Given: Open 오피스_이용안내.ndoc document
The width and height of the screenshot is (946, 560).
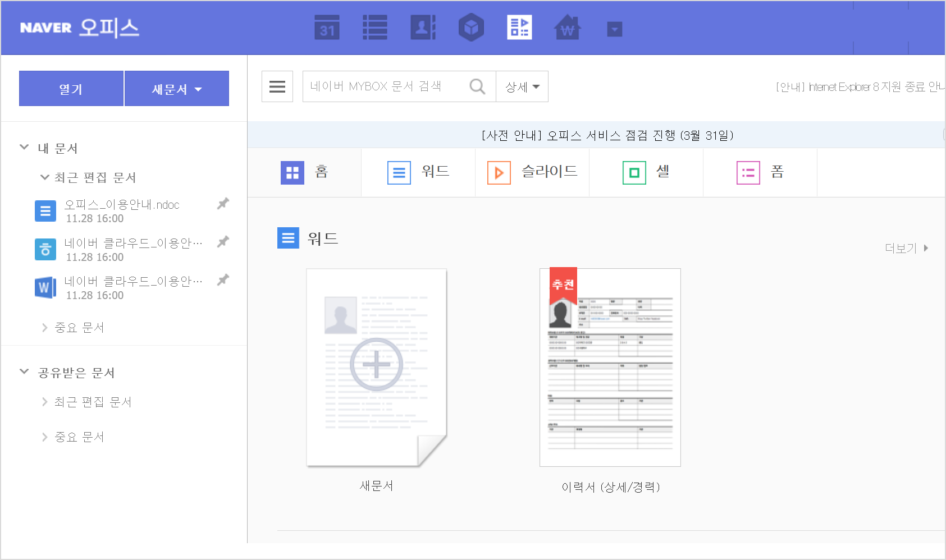Looking at the screenshot, I should click(122, 205).
